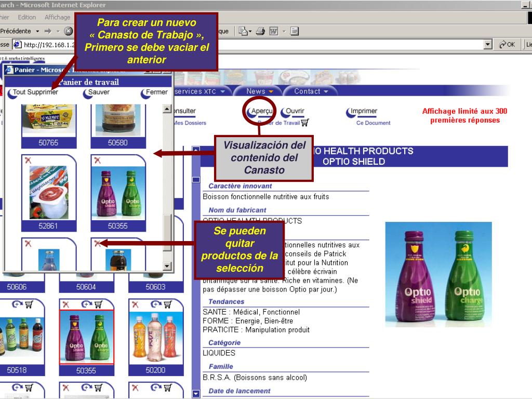Click the cart icon on card 50200
The image size is (532, 399).
tap(168, 304)
